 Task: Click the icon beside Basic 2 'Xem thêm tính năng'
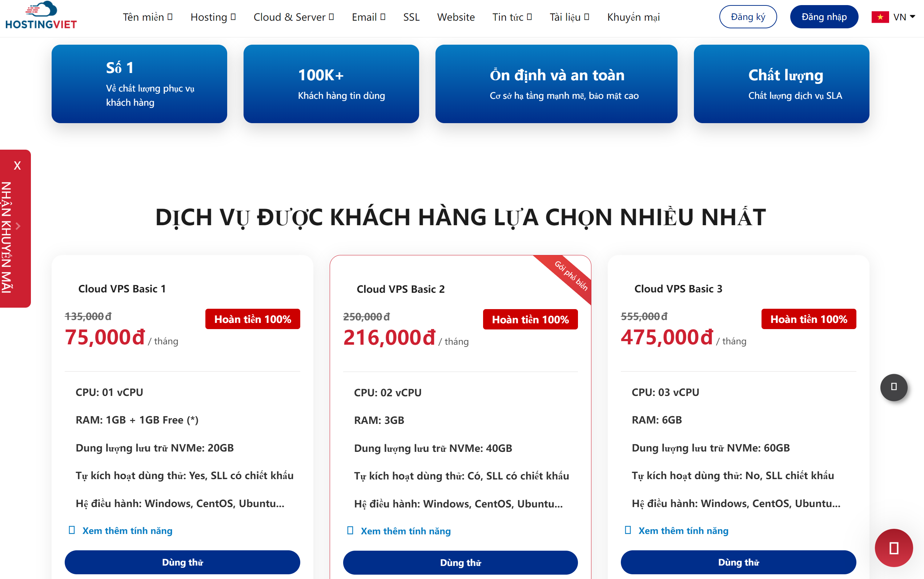[350, 531]
